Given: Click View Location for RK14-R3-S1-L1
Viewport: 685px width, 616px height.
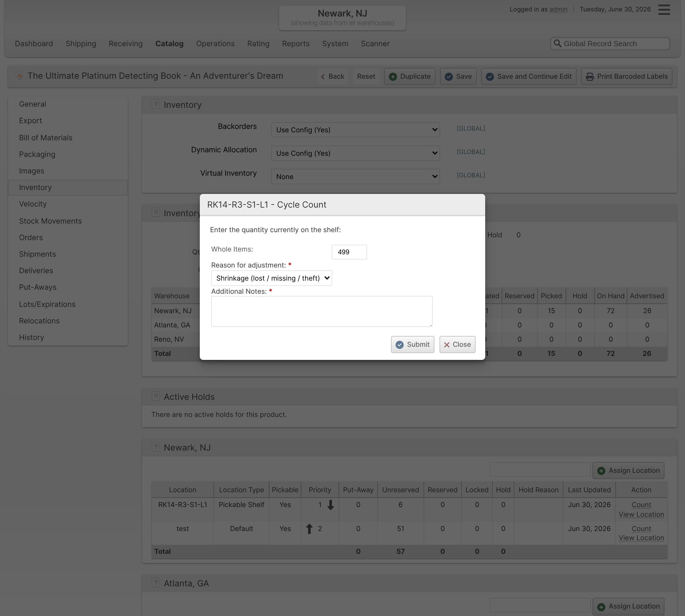Looking at the screenshot, I should (641, 514).
